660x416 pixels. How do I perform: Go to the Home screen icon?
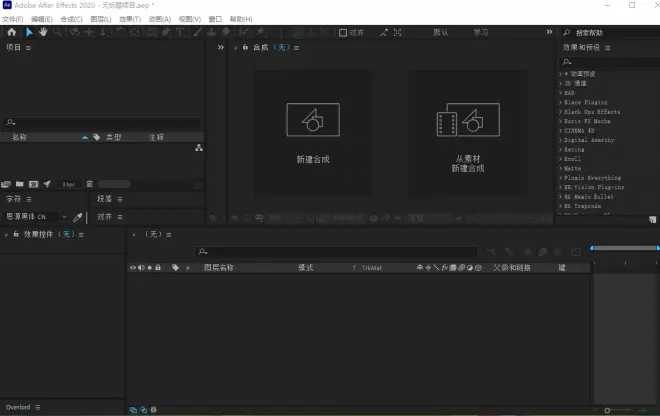(x=12, y=32)
